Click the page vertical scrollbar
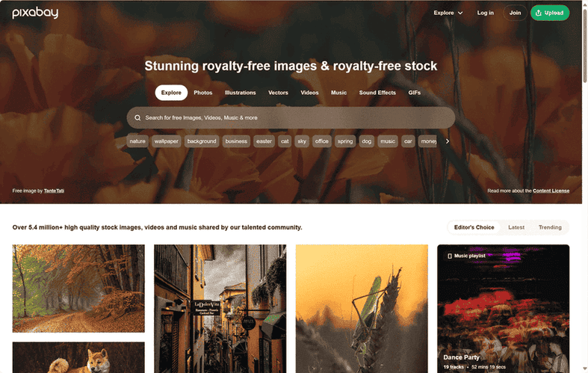 [584, 187]
